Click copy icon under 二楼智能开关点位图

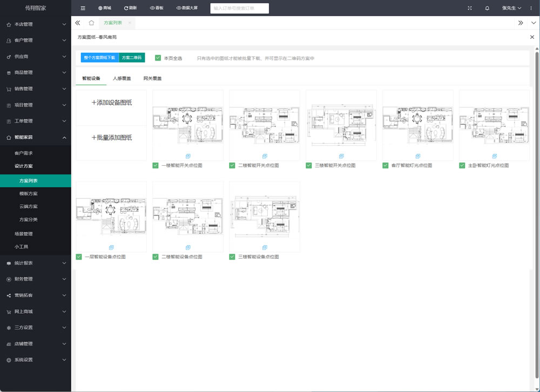click(265, 156)
